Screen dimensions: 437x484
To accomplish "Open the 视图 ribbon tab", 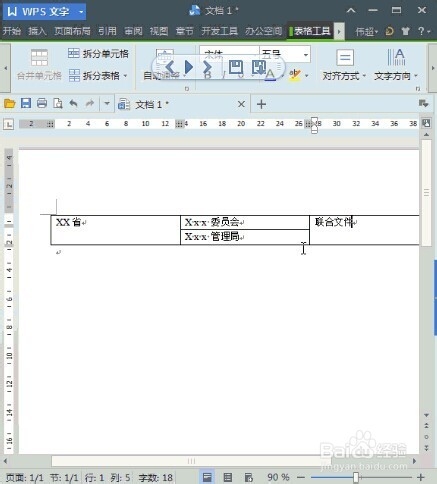I will pos(159,31).
